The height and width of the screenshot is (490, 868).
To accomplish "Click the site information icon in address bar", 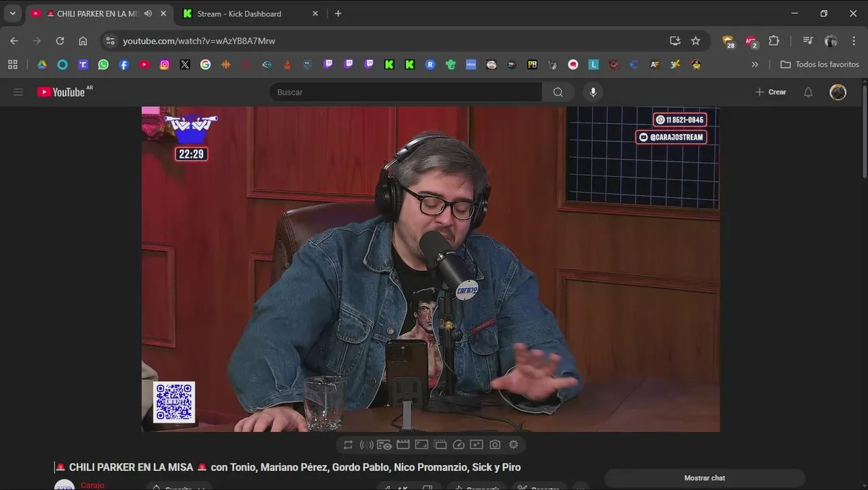I will 111,41.
